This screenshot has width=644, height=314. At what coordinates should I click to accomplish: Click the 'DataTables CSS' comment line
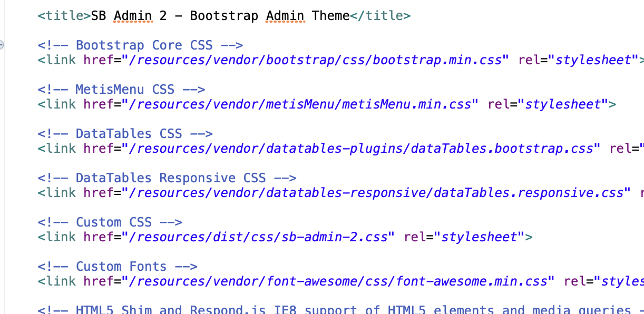pos(125,134)
